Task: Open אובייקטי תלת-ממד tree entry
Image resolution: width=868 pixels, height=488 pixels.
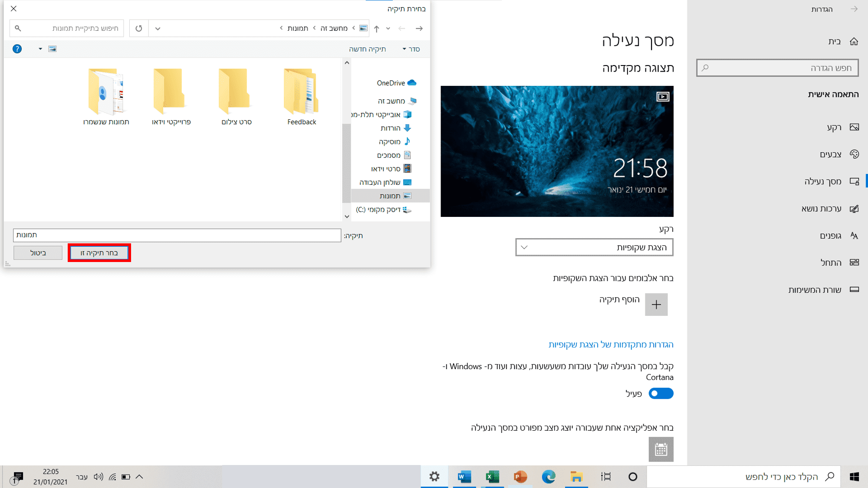Action: [381, 115]
